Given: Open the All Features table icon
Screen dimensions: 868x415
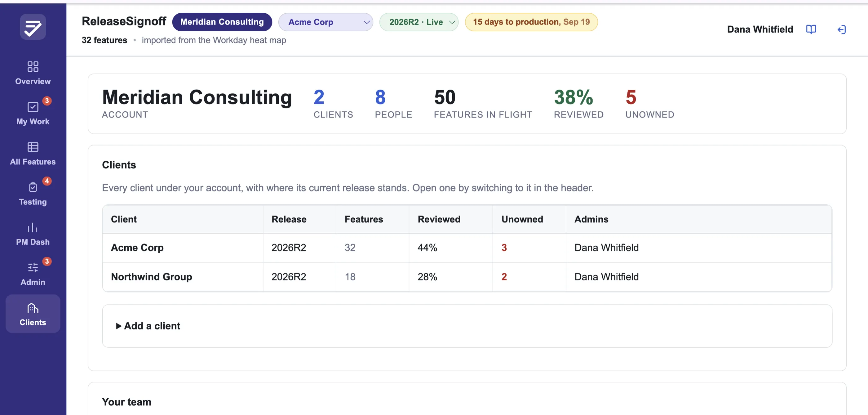Looking at the screenshot, I should (33, 147).
